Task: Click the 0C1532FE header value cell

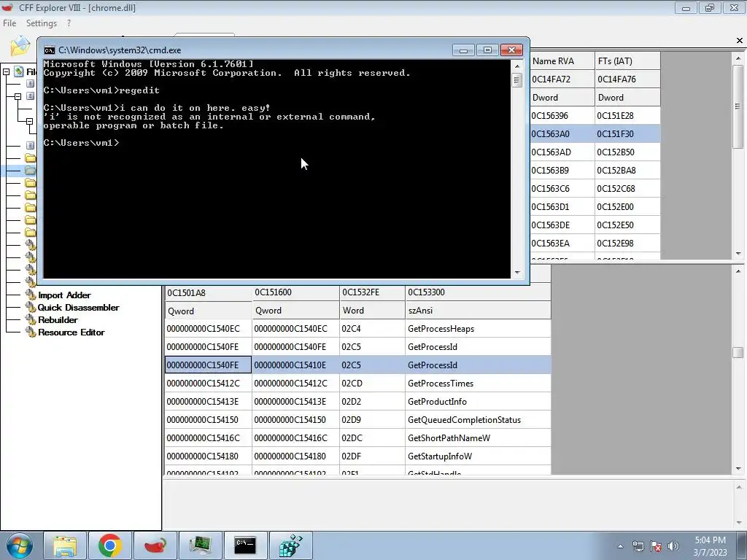Action: click(372, 292)
